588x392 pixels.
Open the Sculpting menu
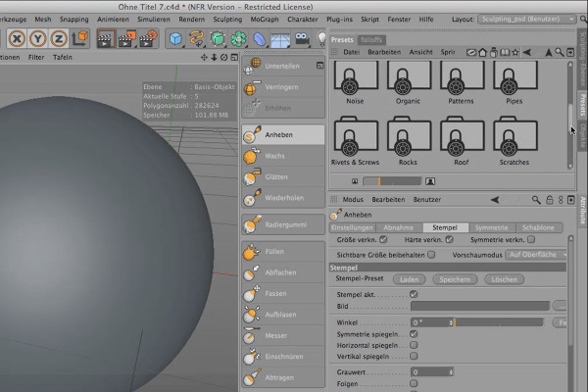(x=227, y=20)
